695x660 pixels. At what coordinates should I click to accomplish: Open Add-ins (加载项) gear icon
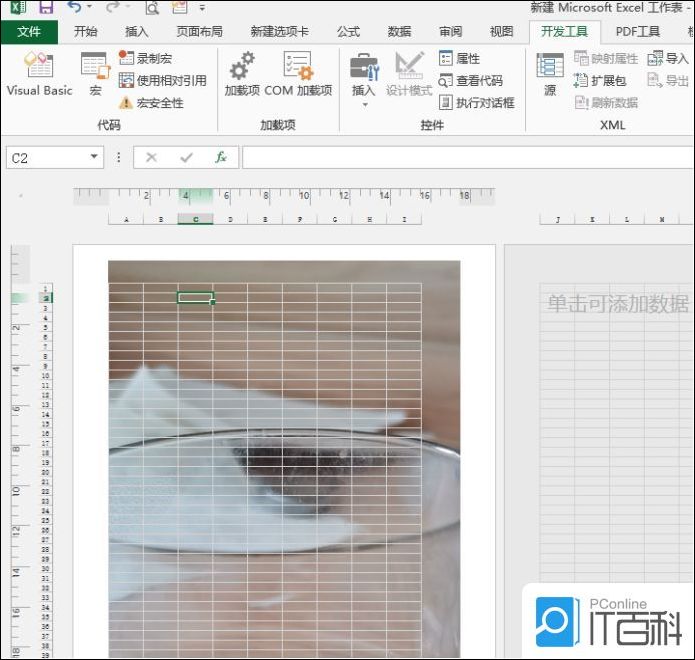(x=242, y=73)
